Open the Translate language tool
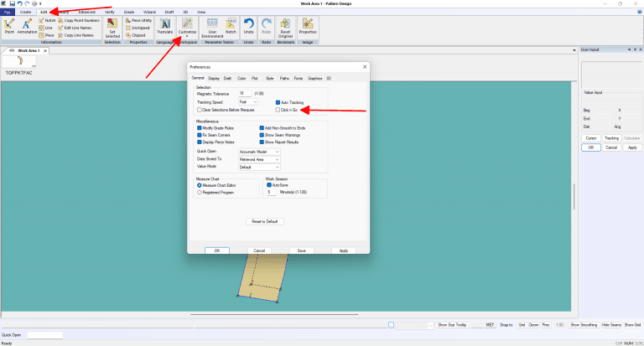 click(x=164, y=28)
